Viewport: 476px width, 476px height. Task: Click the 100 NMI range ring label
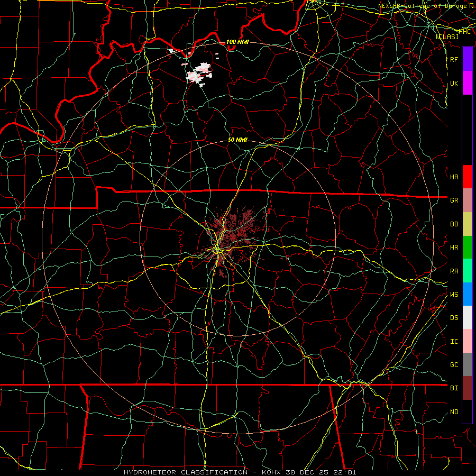237,42
